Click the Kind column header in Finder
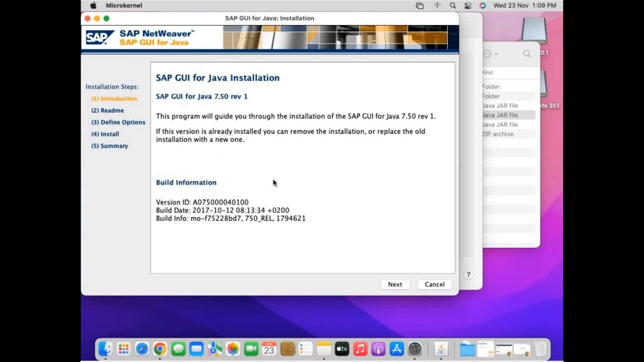The image size is (644, 362). [488, 72]
